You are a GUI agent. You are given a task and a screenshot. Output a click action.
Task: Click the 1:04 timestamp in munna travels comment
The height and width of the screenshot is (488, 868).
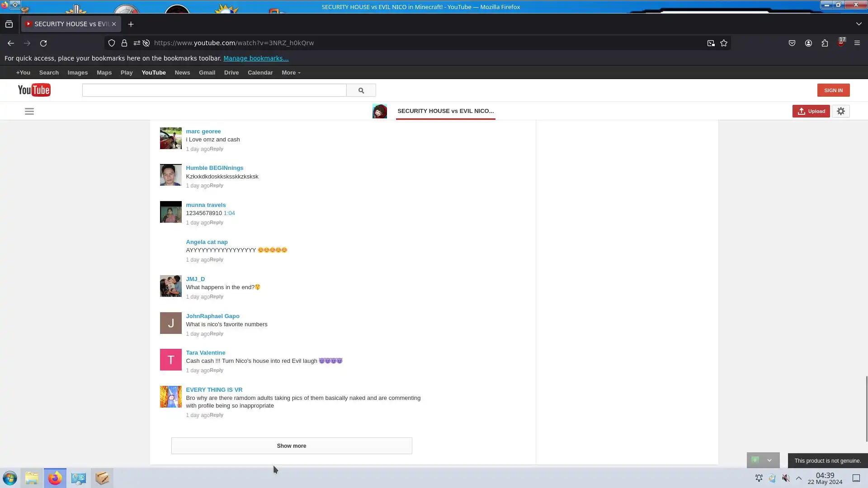coord(229,213)
